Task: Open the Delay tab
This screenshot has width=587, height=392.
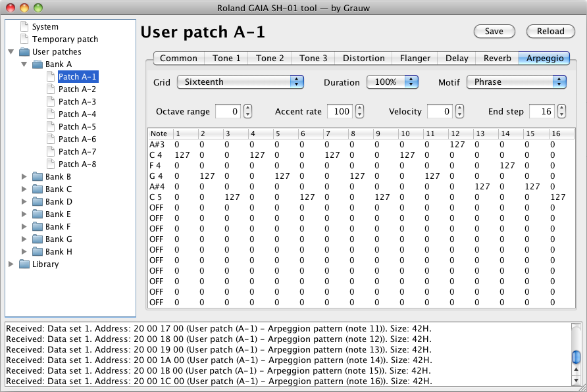Action: 457,59
